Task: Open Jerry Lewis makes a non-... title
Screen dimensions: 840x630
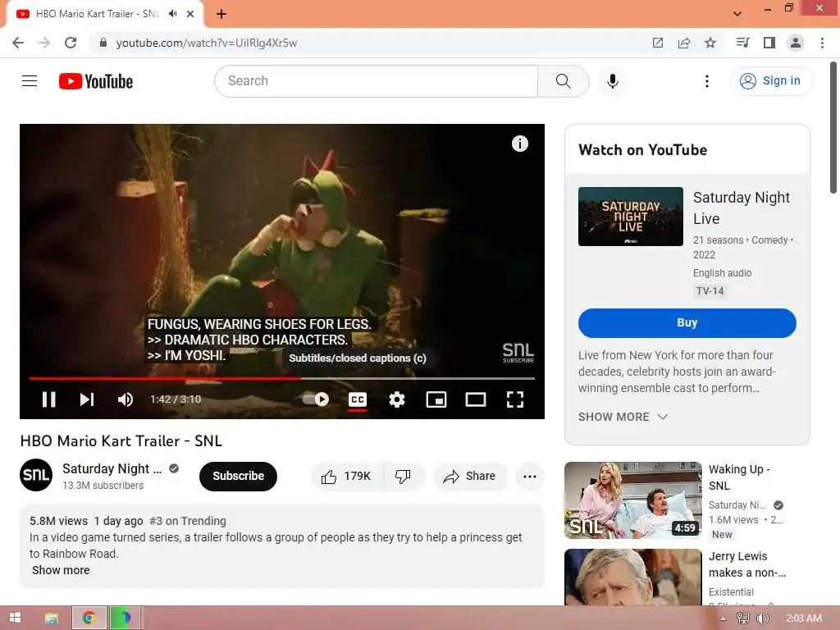Action: [746, 564]
